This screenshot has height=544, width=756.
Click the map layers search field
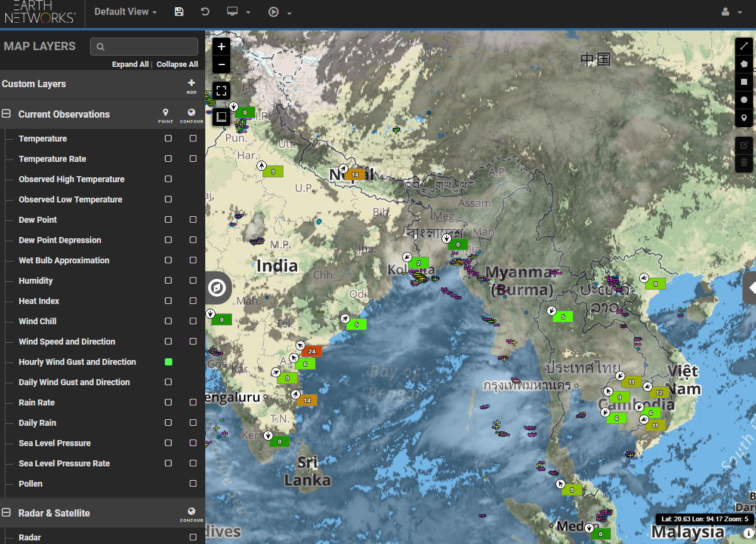coord(144,46)
